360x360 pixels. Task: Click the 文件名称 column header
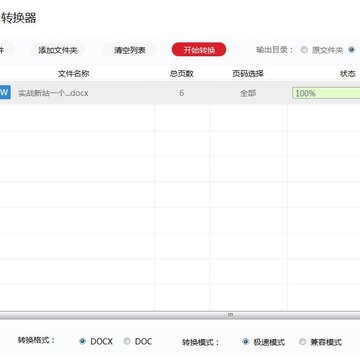[x=74, y=74]
